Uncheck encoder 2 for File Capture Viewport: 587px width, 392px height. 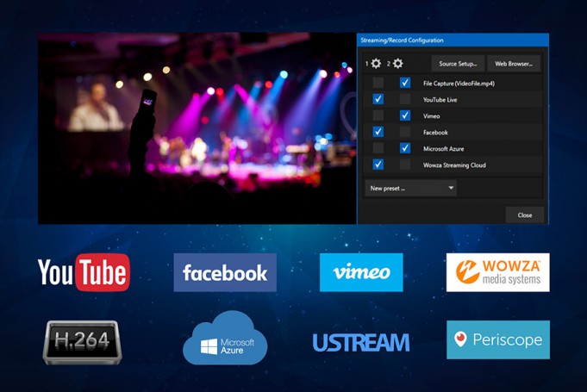(404, 83)
